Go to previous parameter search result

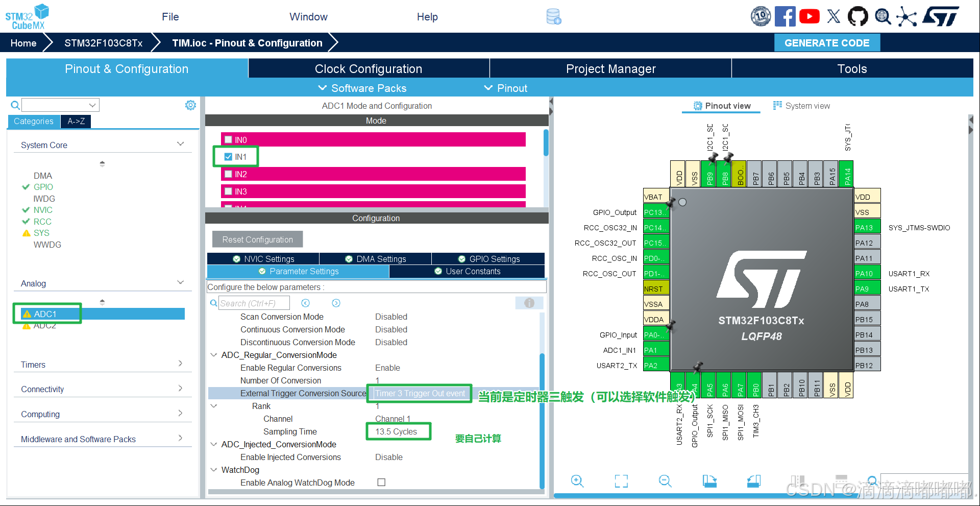[306, 303]
